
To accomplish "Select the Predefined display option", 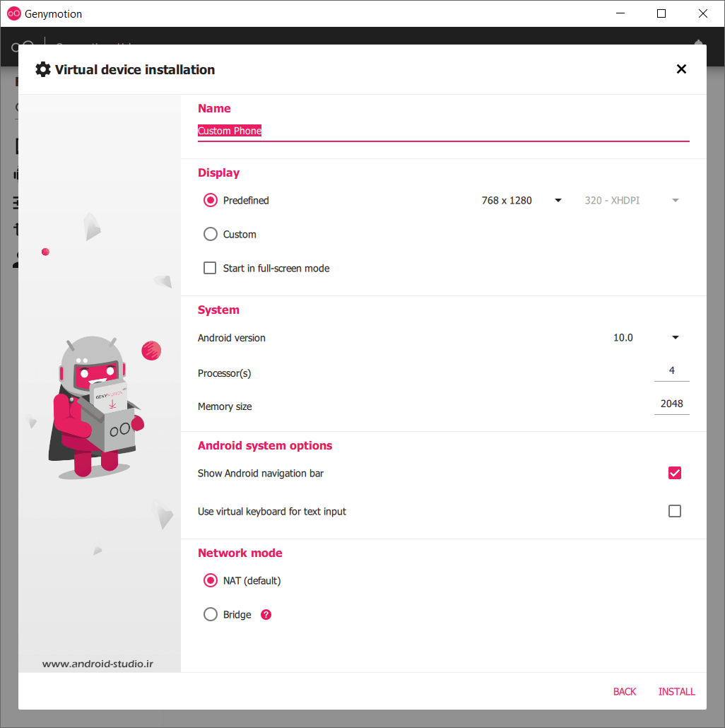I will [x=210, y=200].
